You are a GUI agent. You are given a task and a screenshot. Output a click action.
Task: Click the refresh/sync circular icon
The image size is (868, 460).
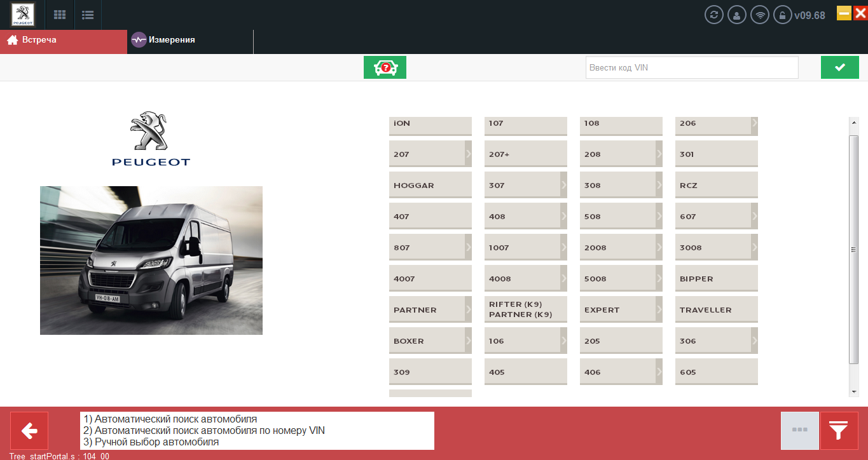(x=714, y=15)
